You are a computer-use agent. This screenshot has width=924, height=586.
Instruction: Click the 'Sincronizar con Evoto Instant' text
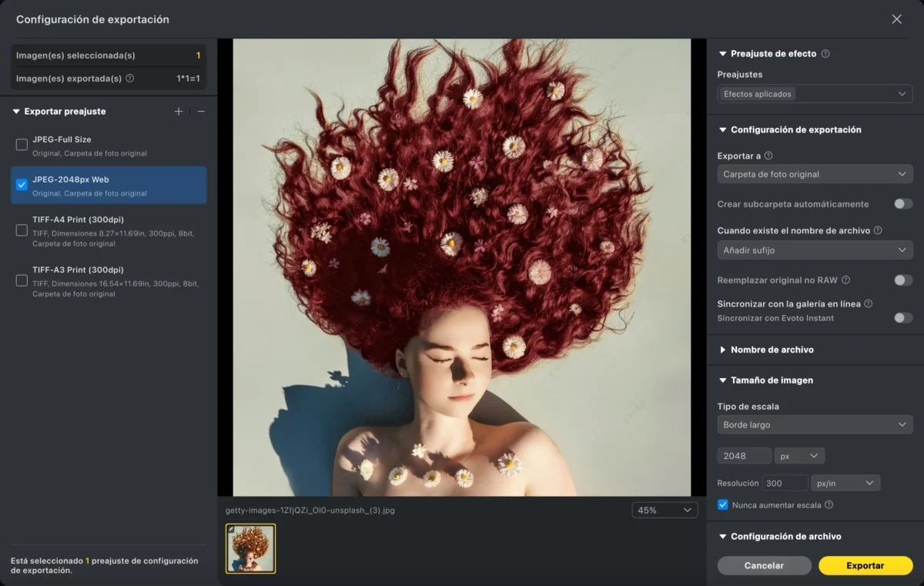[x=775, y=318]
